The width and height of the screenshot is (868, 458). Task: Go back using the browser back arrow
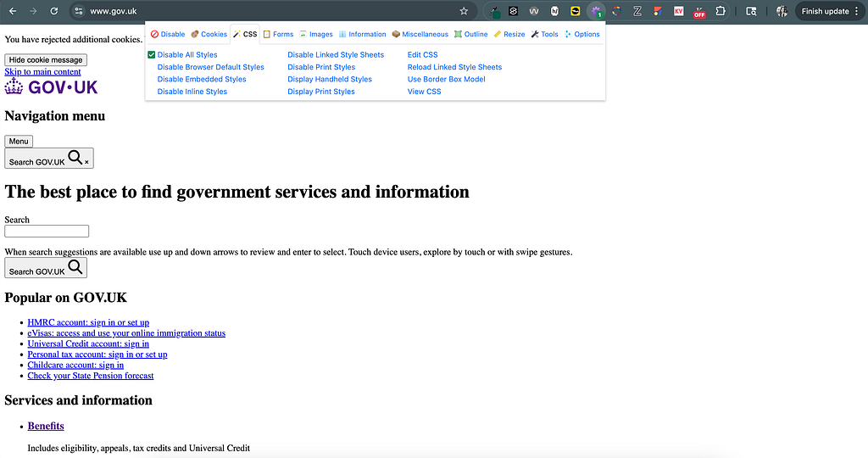13,11
